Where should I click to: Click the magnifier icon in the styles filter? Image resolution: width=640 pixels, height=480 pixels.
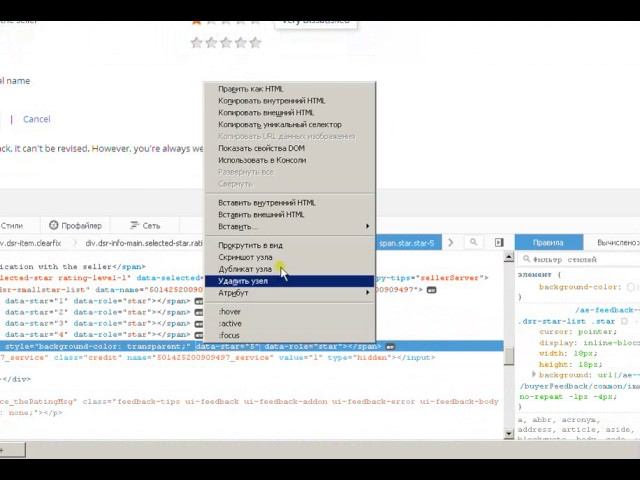coord(527,259)
